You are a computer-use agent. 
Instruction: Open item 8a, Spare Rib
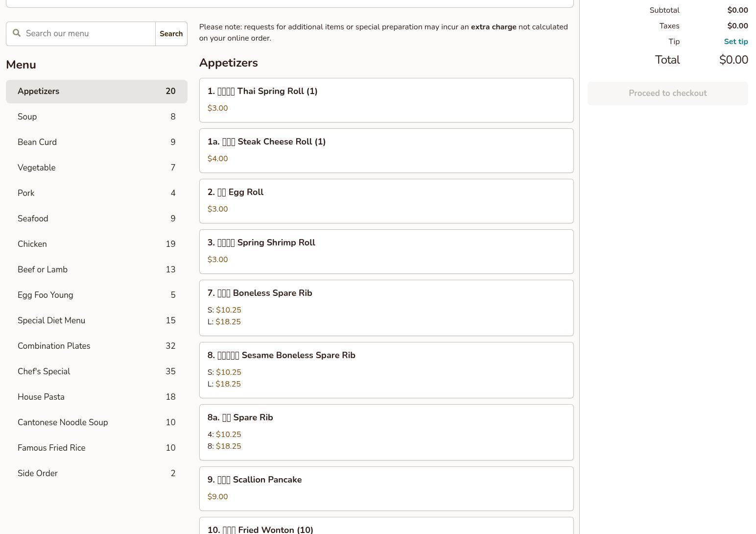point(386,432)
